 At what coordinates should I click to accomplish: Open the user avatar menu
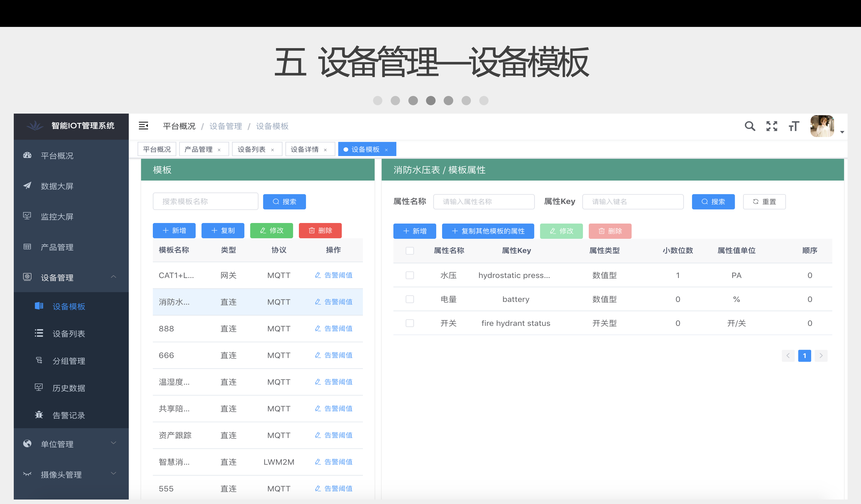(x=822, y=126)
